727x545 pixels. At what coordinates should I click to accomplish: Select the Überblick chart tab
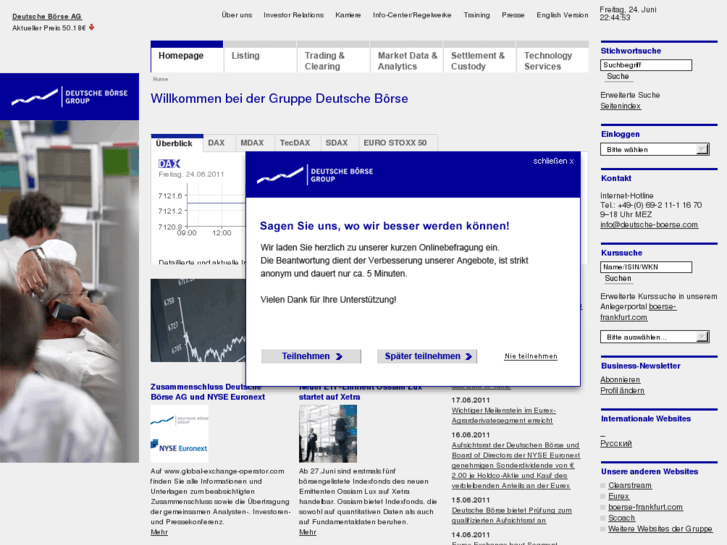[x=177, y=143]
